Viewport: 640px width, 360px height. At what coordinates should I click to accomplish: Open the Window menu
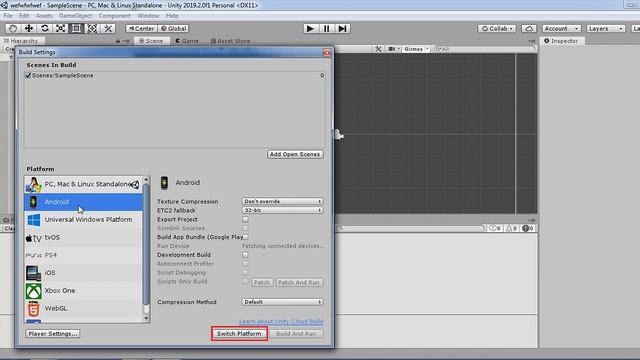(148, 16)
